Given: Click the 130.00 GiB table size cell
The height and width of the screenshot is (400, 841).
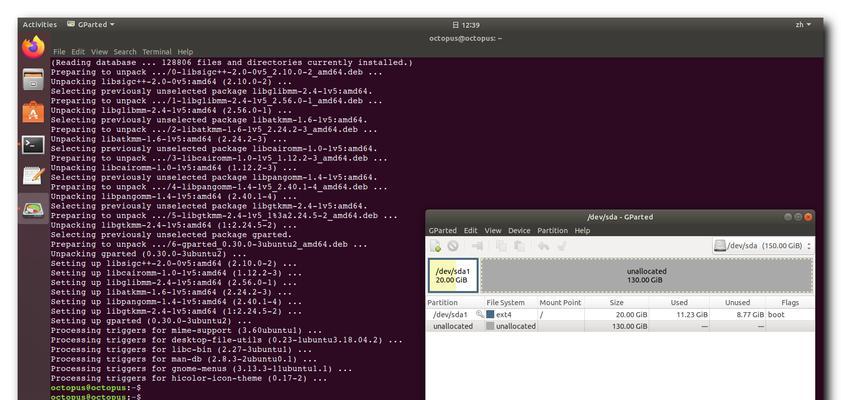Looking at the screenshot, I should click(x=630, y=326).
